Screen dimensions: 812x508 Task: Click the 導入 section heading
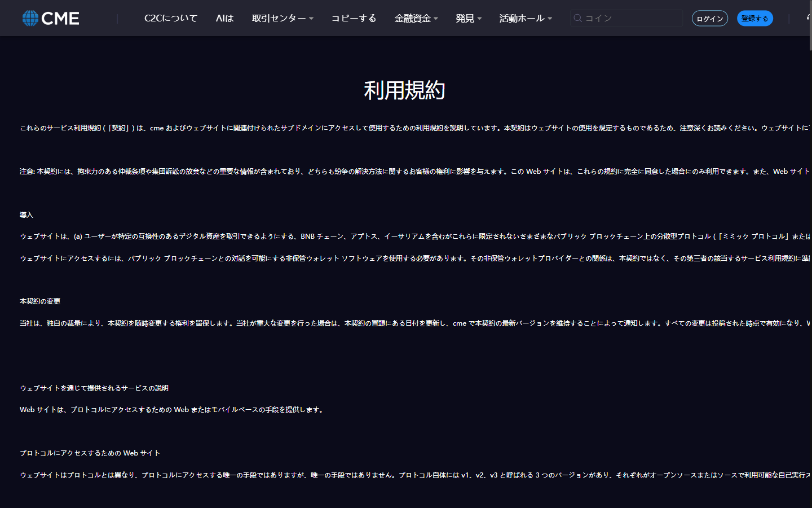point(27,215)
